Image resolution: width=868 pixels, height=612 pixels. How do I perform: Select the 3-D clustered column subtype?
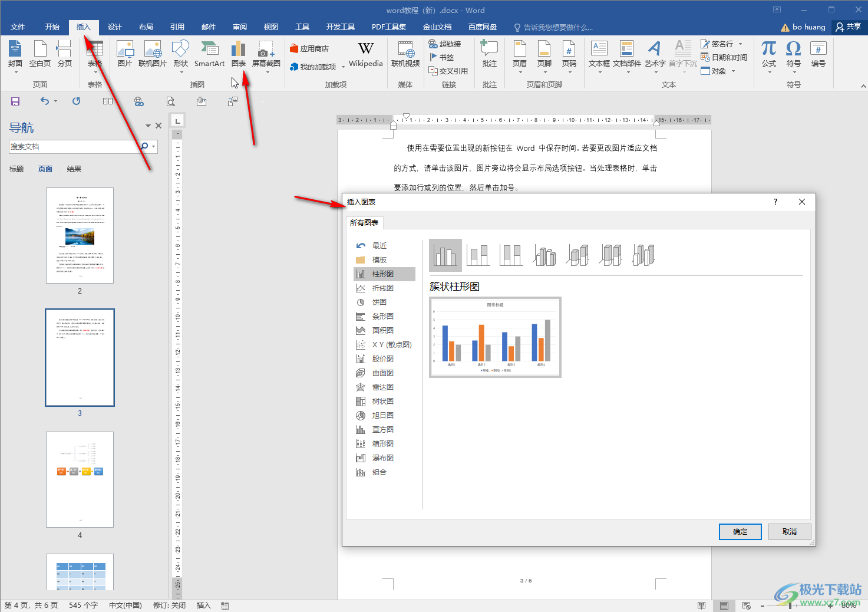544,255
